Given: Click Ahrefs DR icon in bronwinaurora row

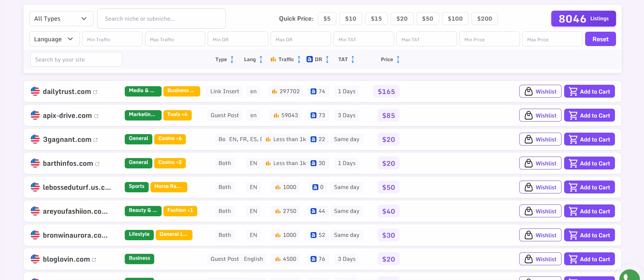Looking at the screenshot, I should click(x=313, y=235).
